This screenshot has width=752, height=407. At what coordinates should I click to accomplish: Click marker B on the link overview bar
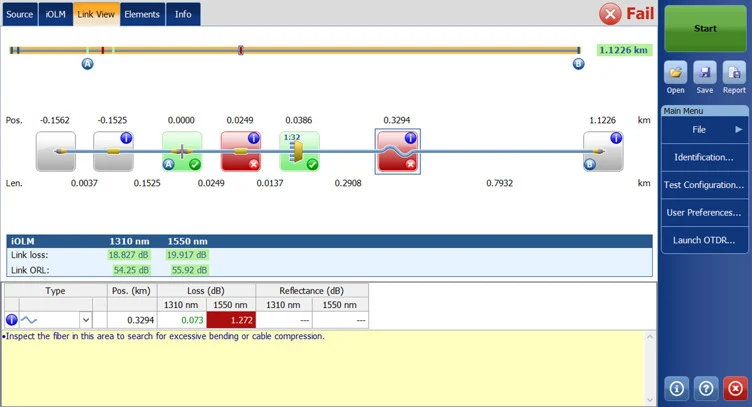click(x=578, y=64)
